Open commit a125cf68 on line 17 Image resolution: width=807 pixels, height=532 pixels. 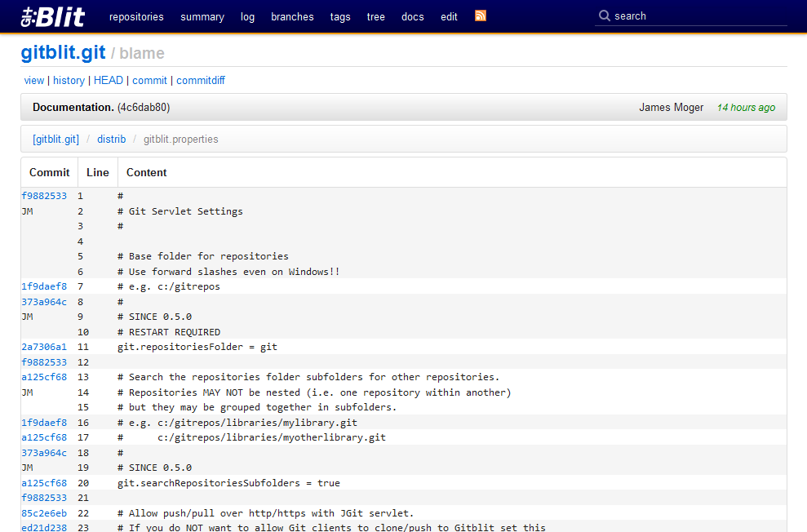point(44,437)
